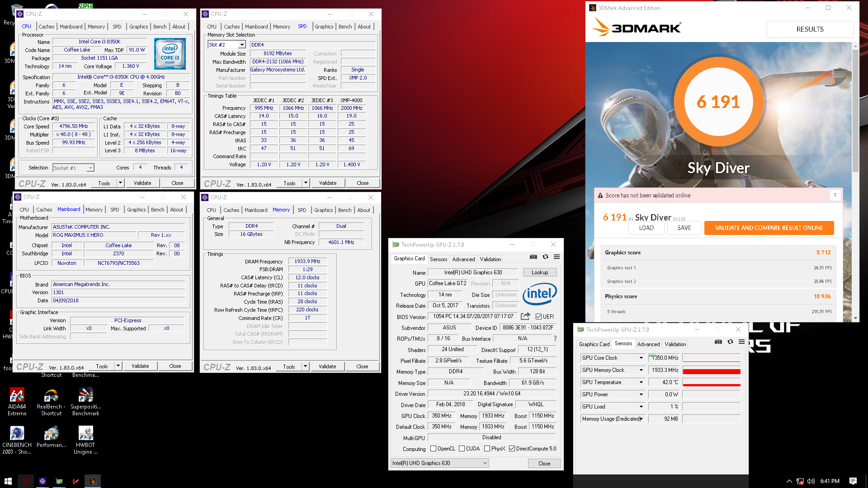Open AIDA64 Extreme desktop shortcut
The height and width of the screenshot is (488, 868).
pyautogui.click(x=17, y=402)
